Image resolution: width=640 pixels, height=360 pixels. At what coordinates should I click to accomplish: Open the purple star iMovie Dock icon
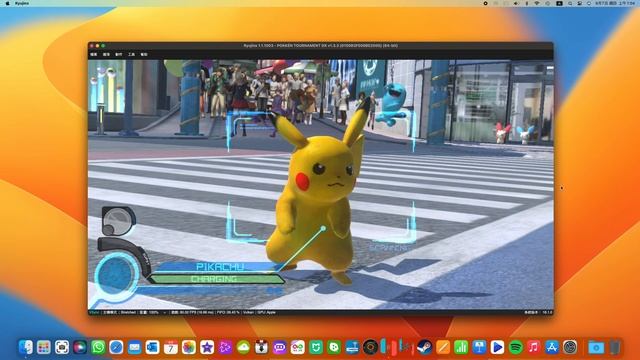(207, 347)
